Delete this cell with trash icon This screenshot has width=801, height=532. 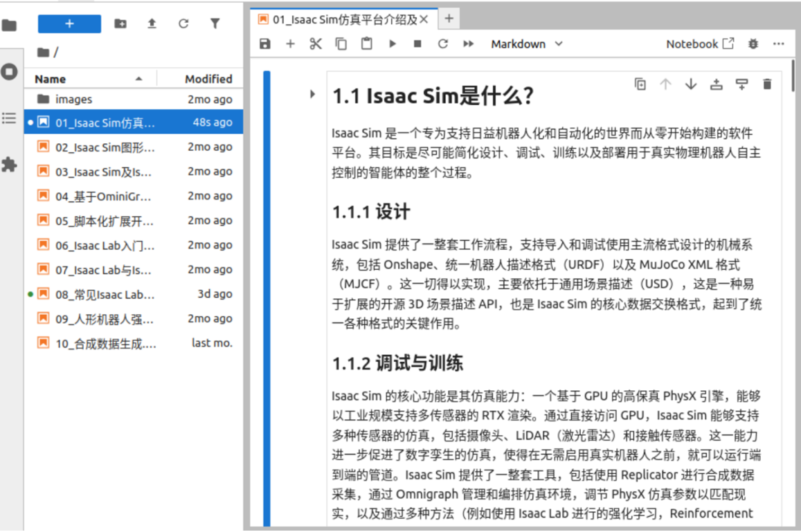(767, 84)
